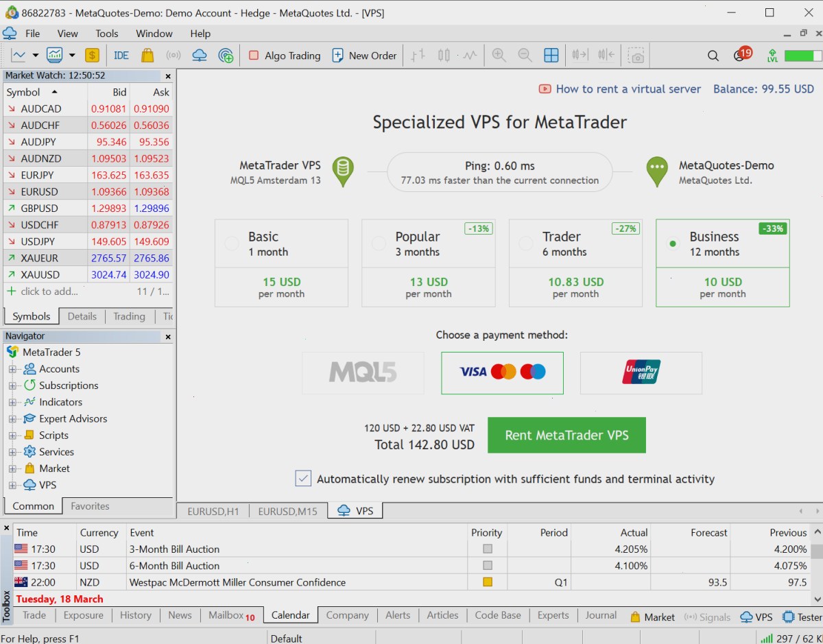This screenshot has height=644, width=823.
Task: Click the tile windows grid icon
Action: click(551, 56)
